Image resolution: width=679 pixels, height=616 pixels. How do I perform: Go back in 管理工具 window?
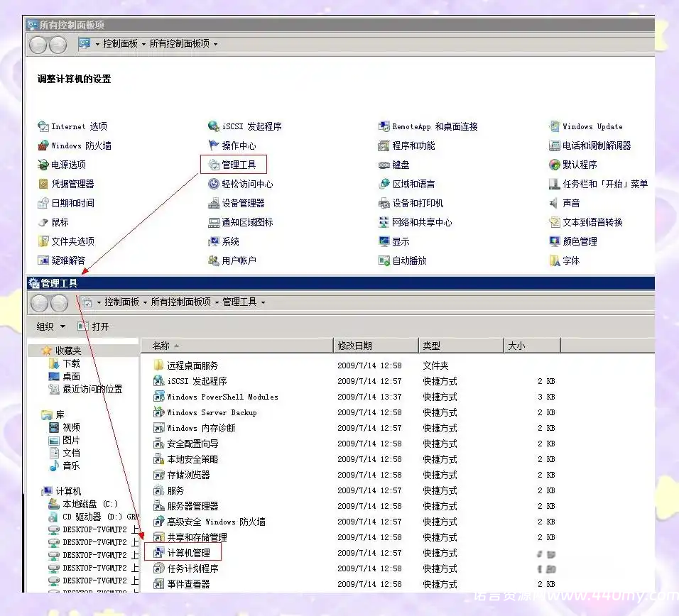coord(39,303)
